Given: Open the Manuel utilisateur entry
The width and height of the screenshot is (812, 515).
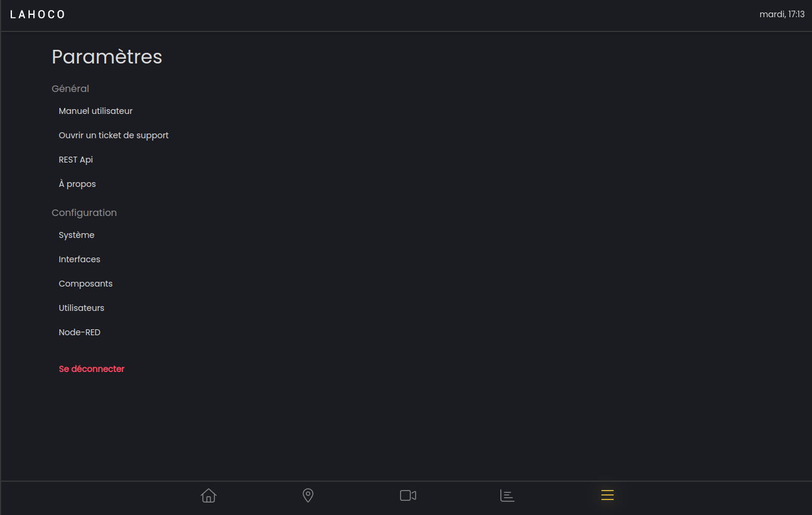Looking at the screenshot, I should click(x=96, y=111).
